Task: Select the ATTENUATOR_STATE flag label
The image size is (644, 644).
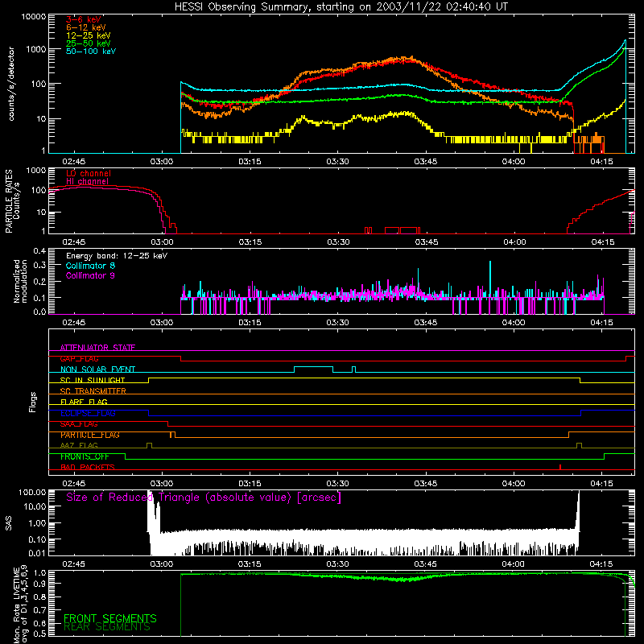Action: pos(97,348)
